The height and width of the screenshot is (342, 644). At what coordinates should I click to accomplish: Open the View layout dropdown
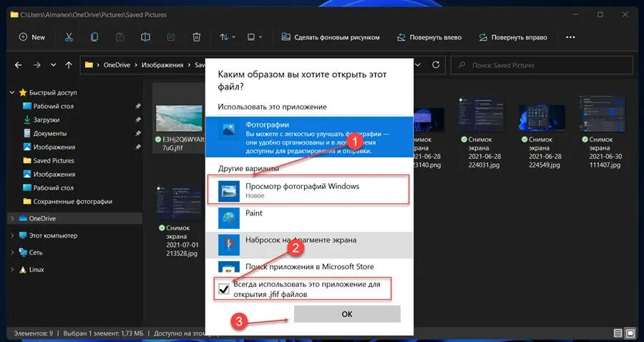click(x=255, y=37)
